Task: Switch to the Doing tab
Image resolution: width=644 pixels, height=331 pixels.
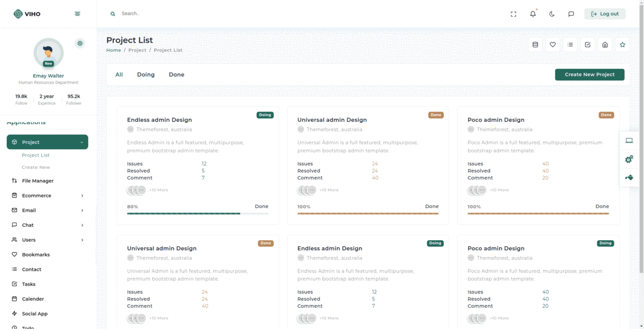Action: [x=145, y=75]
